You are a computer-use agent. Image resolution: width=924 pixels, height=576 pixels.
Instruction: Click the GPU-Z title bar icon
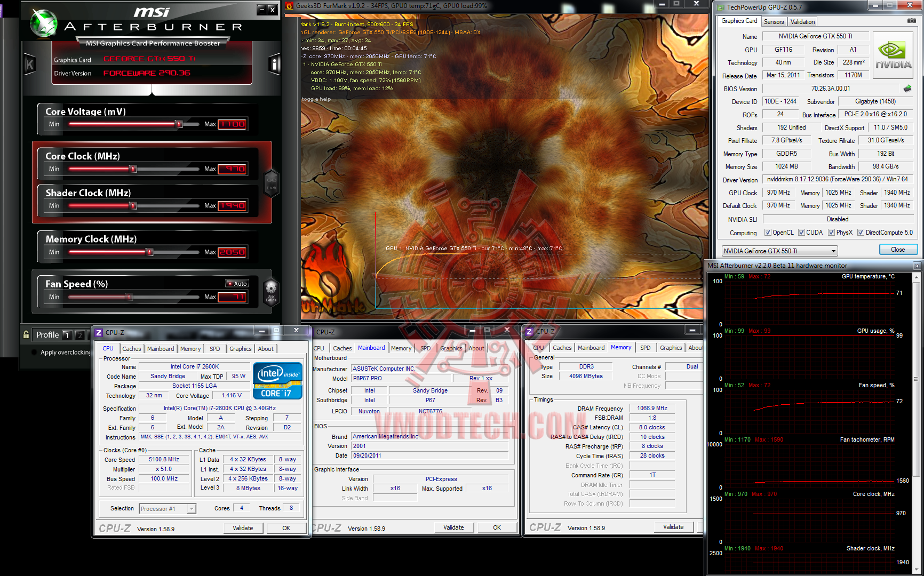point(720,7)
